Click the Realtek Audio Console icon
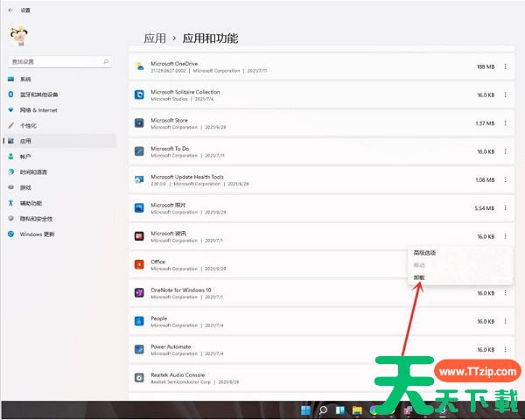 (x=139, y=378)
